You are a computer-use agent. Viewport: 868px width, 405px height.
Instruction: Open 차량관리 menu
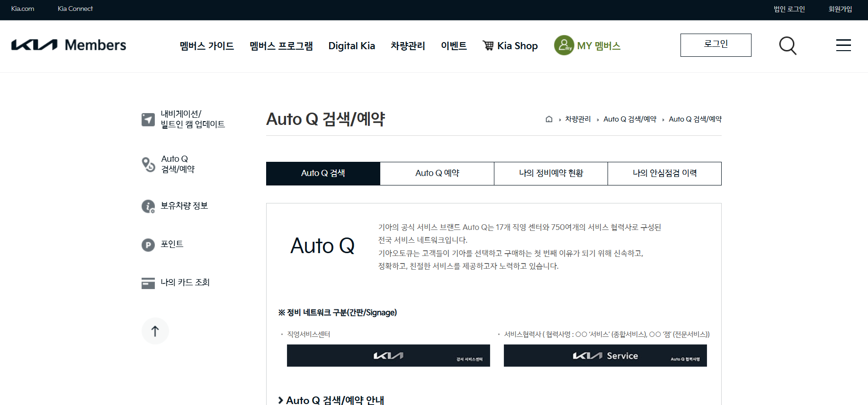pos(408,46)
